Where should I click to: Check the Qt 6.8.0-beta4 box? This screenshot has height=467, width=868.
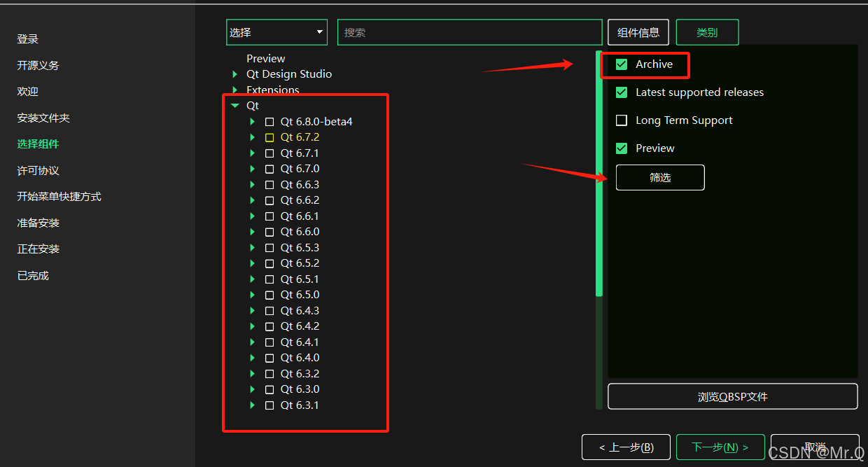click(x=269, y=122)
